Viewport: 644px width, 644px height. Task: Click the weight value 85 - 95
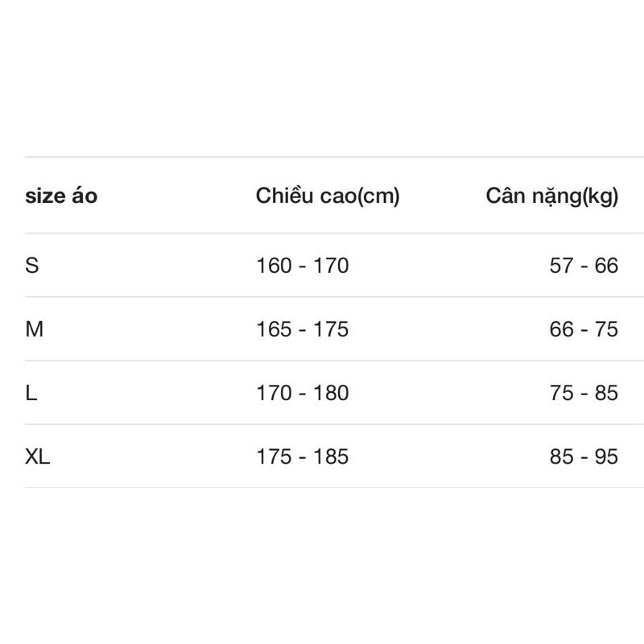[x=584, y=456]
